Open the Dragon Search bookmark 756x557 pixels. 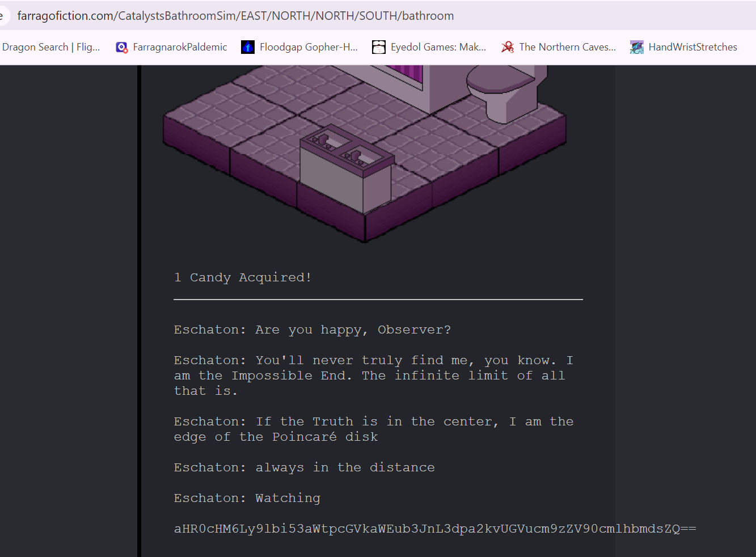pyautogui.click(x=51, y=48)
